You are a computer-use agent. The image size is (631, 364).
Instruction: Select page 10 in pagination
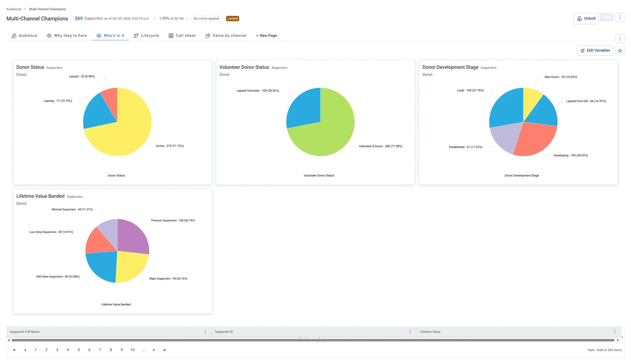point(132,350)
